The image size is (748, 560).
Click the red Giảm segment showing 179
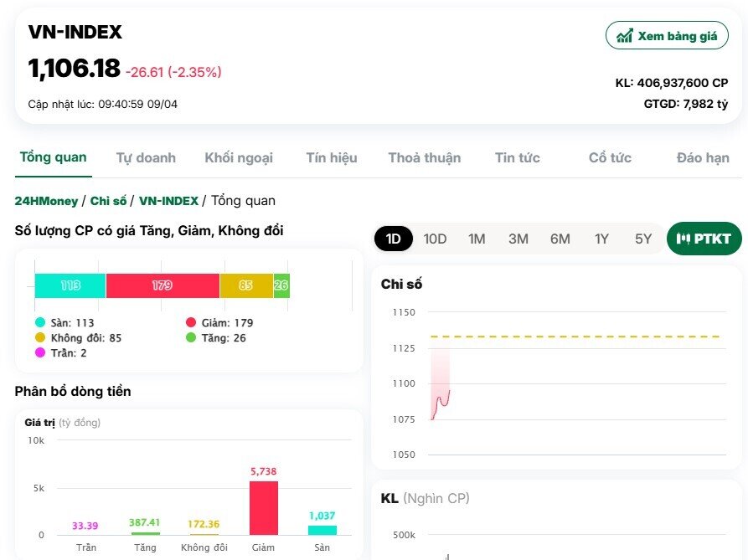[x=162, y=285]
